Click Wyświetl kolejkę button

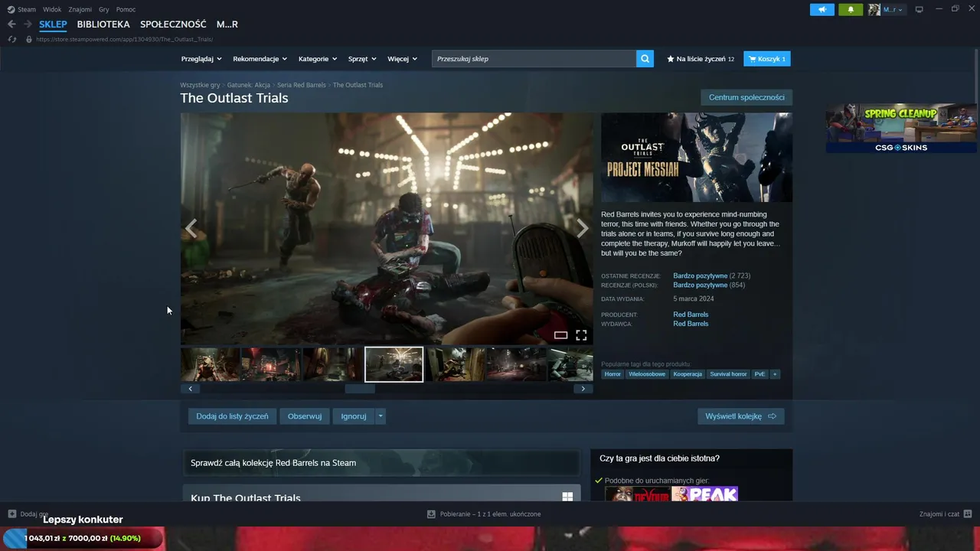[x=740, y=416]
